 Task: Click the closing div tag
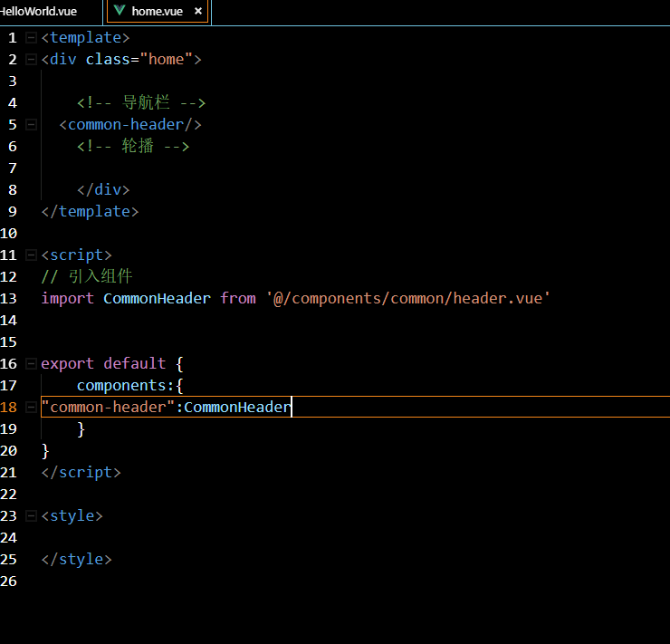tap(103, 189)
